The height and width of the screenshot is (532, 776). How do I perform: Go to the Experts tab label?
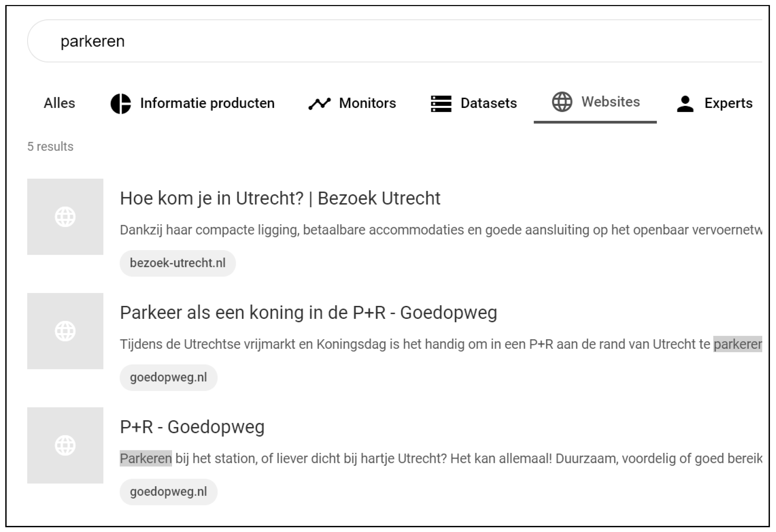728,103
